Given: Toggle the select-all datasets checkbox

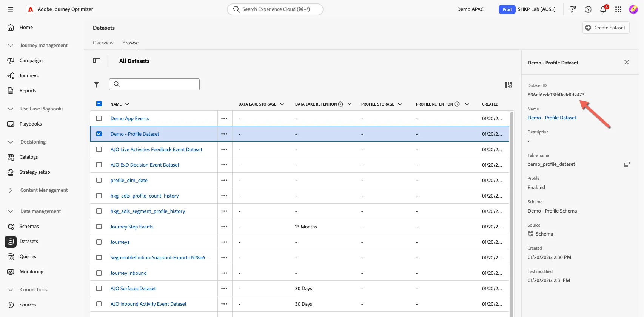Looking at the screenshot, I should (99, 104).
